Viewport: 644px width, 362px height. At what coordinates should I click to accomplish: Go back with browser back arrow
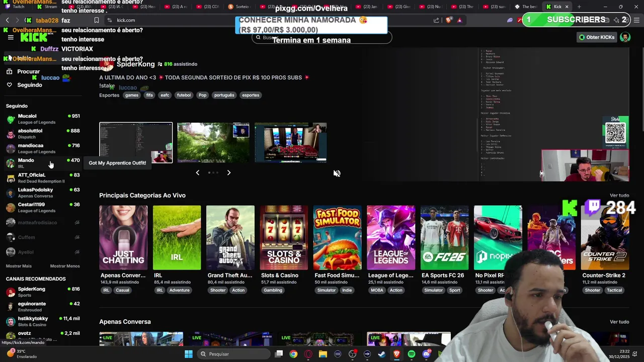[7, 20]
